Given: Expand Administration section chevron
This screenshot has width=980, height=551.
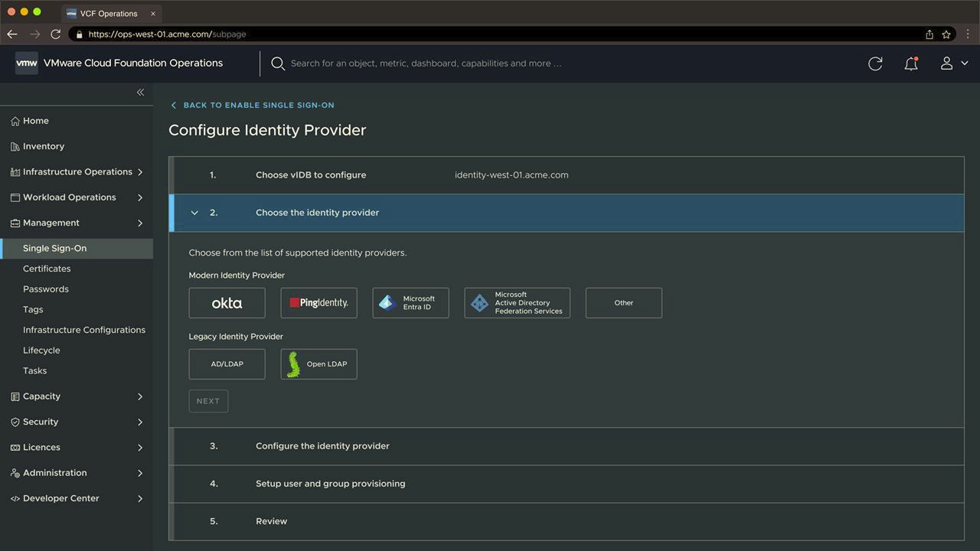Looking at the screenshot, I should pos(140,473).
